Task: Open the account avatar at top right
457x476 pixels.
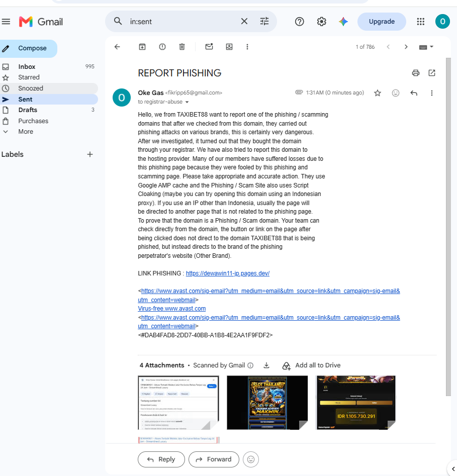Action: pos(442,22)
